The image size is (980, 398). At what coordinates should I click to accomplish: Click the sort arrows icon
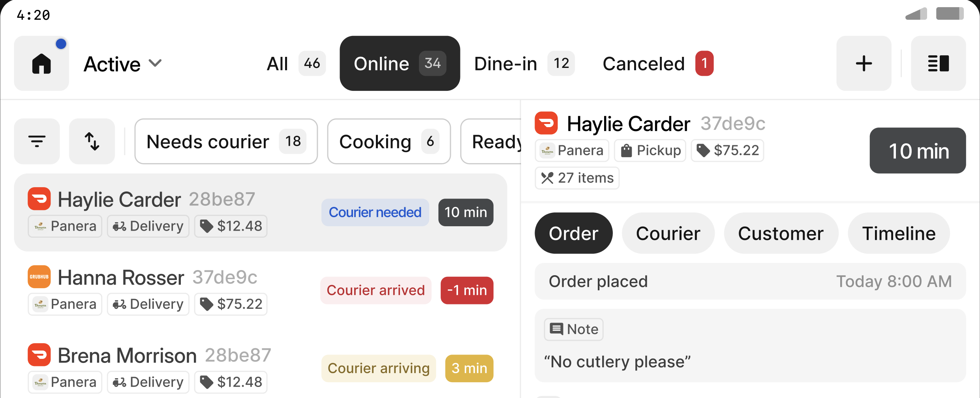coord(92,141)
